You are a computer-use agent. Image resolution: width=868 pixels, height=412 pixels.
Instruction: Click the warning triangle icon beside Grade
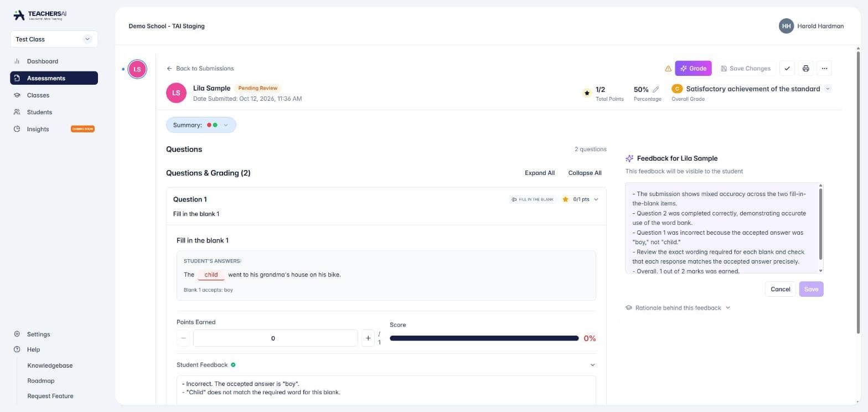[x=668, y=69]
